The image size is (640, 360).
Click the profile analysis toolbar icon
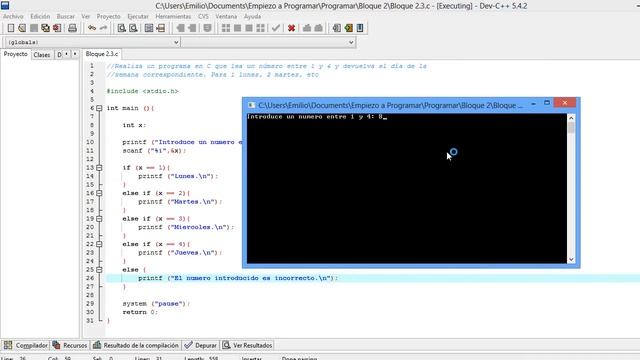coord(307,28)
